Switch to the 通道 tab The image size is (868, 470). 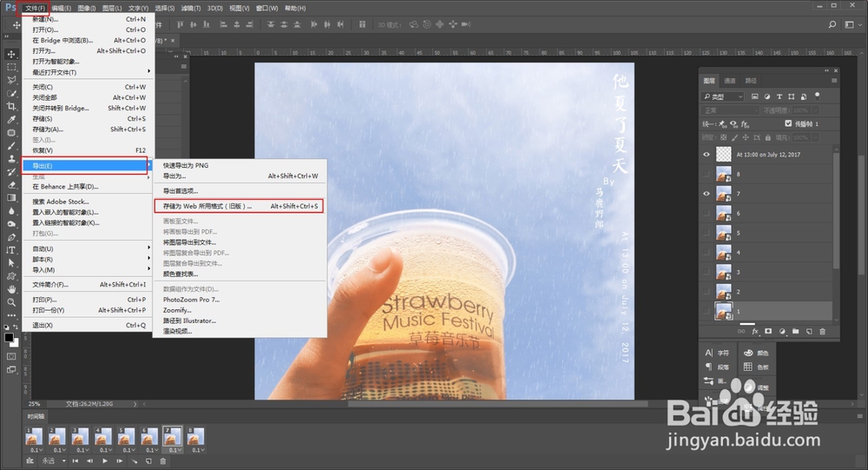tap(730, 81)
